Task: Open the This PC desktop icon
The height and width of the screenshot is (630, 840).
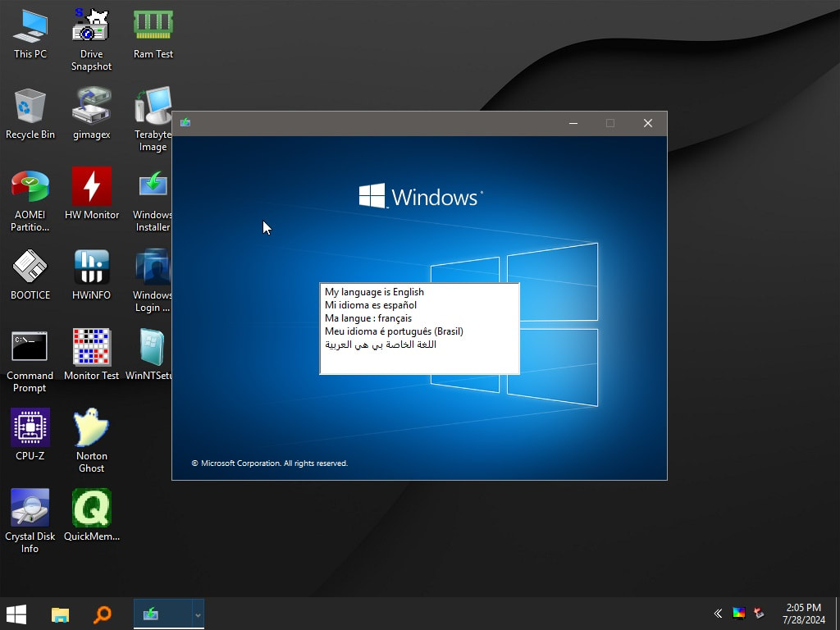Action: (x=30, y=34)
